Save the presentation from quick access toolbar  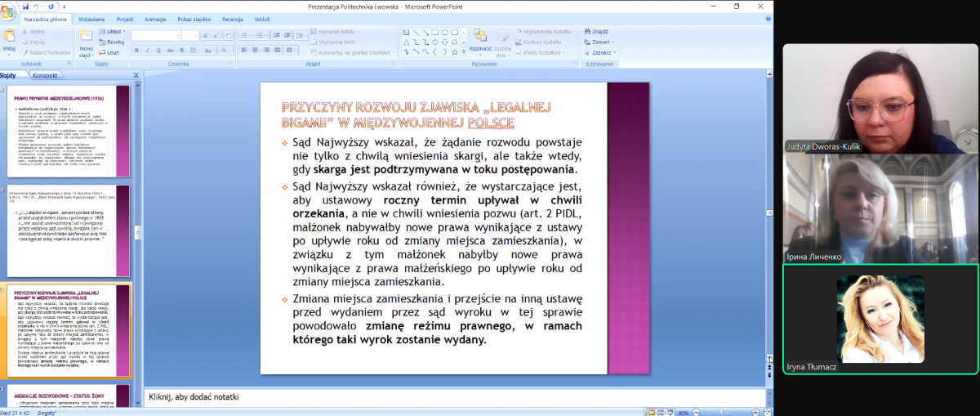(x=25, y=7)
